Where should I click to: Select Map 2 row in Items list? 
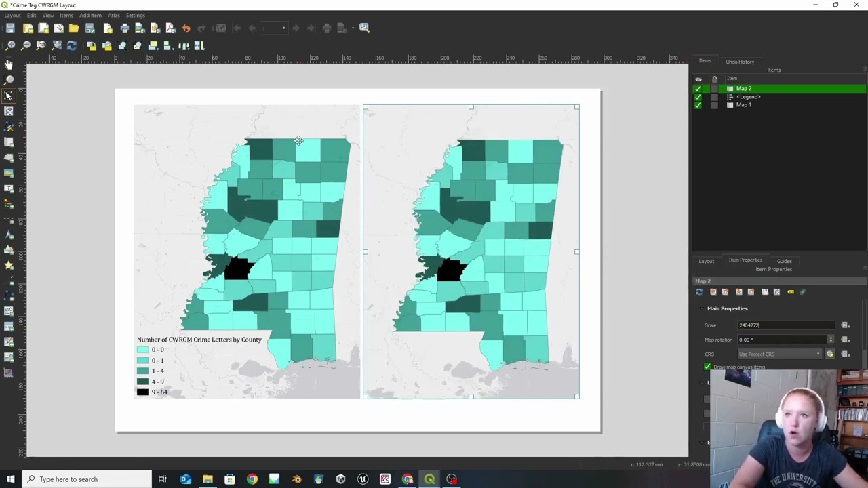pos(780,89)
